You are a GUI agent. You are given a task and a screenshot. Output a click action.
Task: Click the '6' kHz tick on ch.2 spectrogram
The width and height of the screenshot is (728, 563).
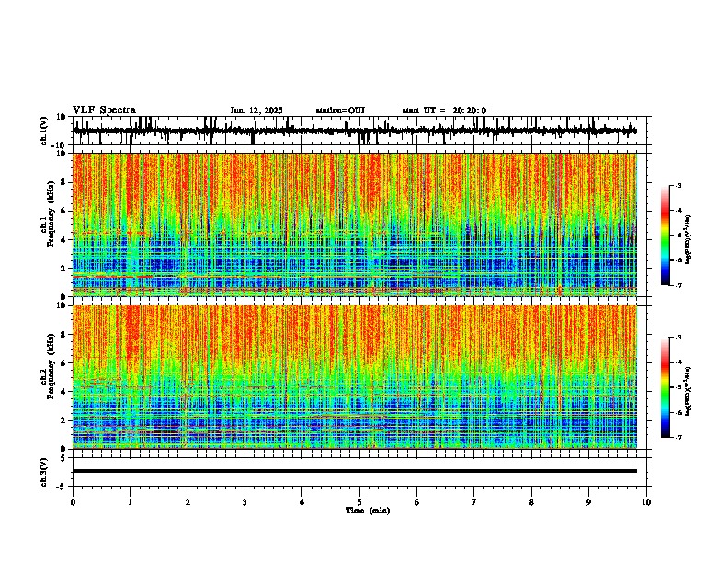(64, 363)
